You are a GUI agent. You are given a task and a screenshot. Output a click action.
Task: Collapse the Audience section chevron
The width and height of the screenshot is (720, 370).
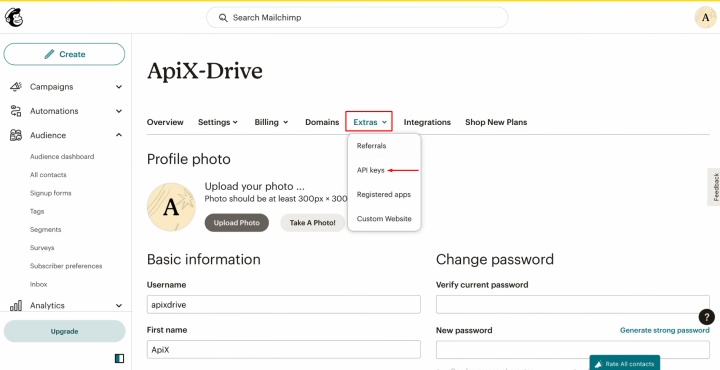click(x=119, y=135)
